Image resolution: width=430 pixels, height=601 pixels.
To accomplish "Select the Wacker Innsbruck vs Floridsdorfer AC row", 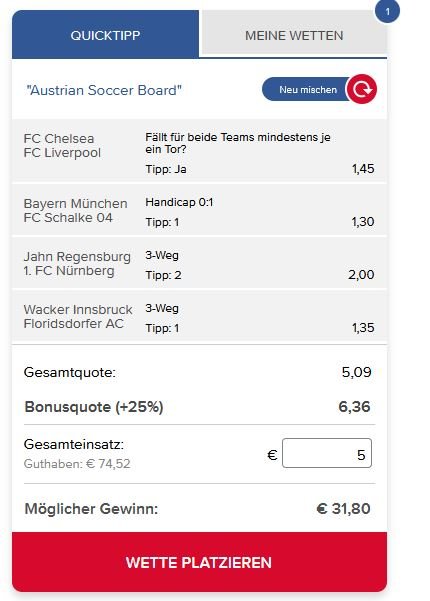I will [199, 316].
